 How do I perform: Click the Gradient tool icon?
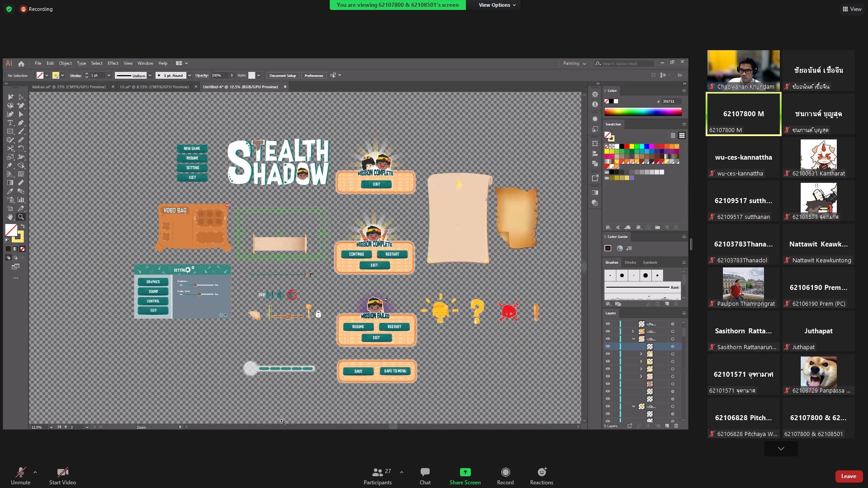[x=10, y=183]
